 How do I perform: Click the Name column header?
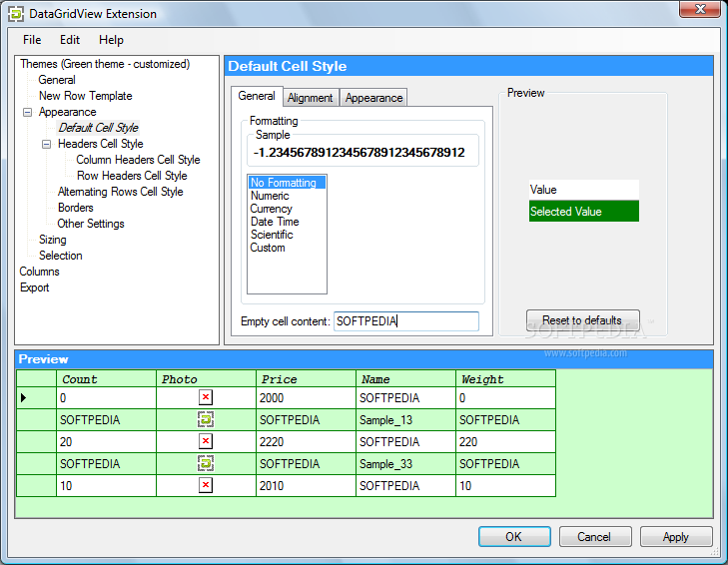click(x=405, y=379)
